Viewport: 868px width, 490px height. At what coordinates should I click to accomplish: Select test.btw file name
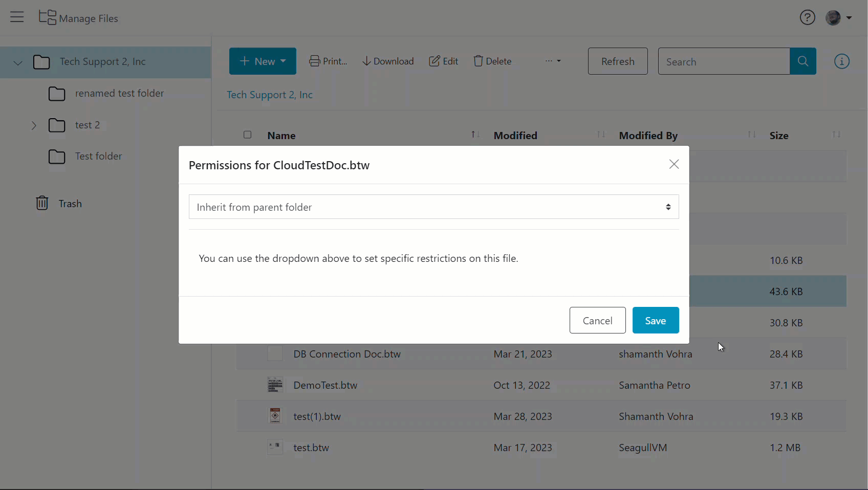pyautogui.click(x=311, y=448)
